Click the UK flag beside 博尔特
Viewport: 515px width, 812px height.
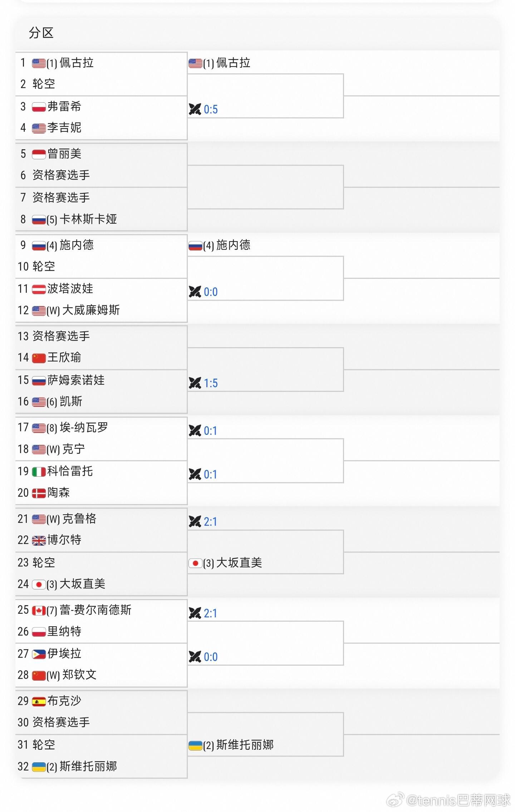(39, 540)
